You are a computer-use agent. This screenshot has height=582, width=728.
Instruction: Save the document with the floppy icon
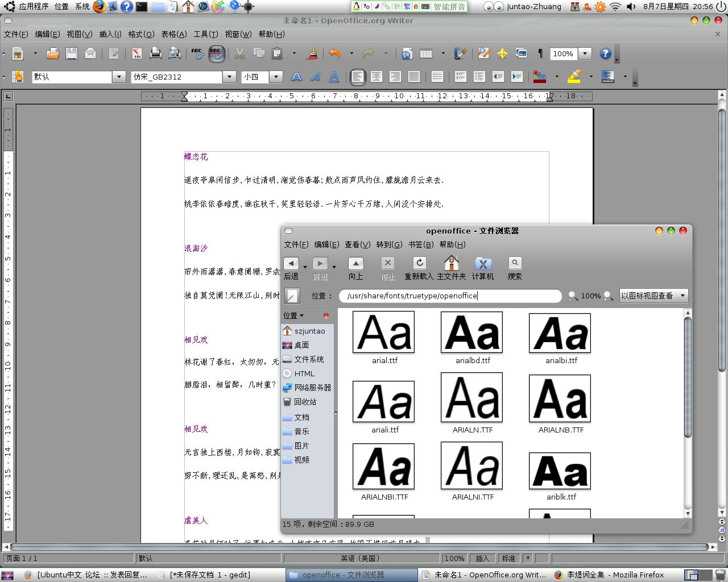pyautogui.click(x=72, y=53)
